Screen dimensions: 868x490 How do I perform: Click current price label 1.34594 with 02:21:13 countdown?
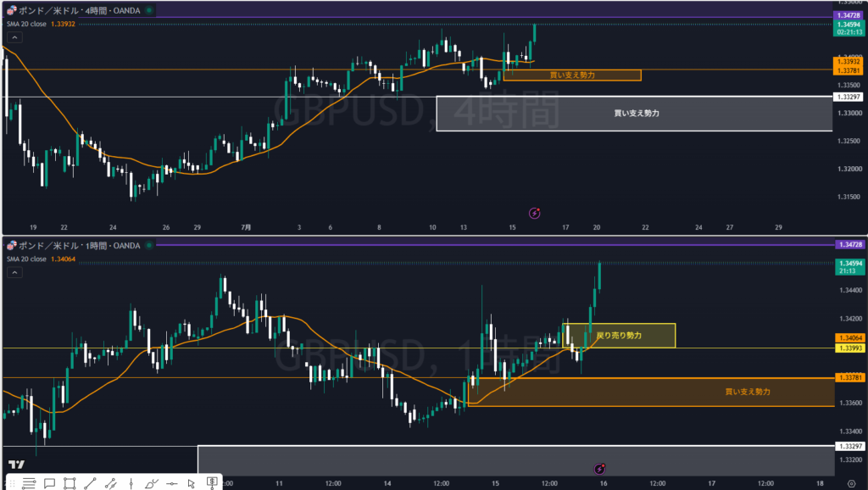coord(849,28)
